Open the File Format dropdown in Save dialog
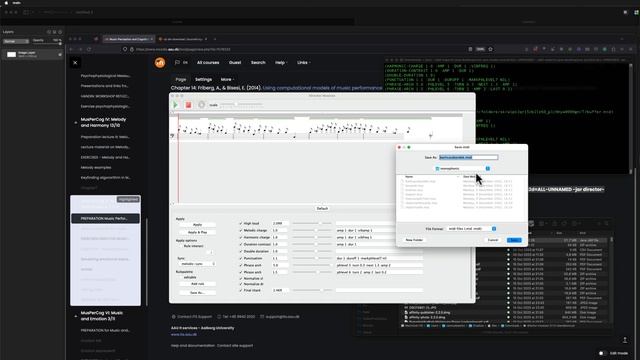The height and width of the screenshot is (360, 640). pos(472,229)
